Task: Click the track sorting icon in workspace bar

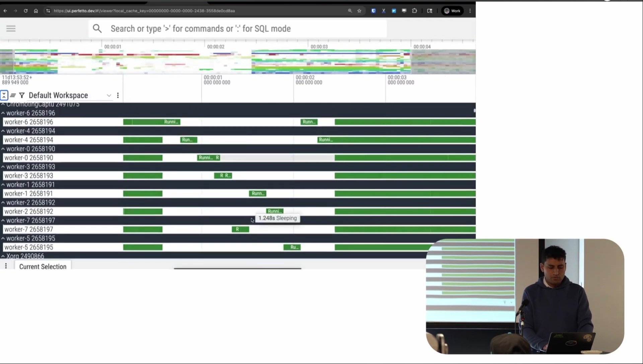Action: [13, 95]
